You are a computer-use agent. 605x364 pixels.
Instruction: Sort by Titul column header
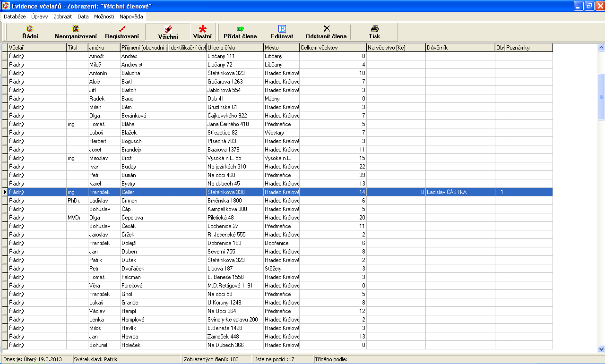[x=77, y=48]
